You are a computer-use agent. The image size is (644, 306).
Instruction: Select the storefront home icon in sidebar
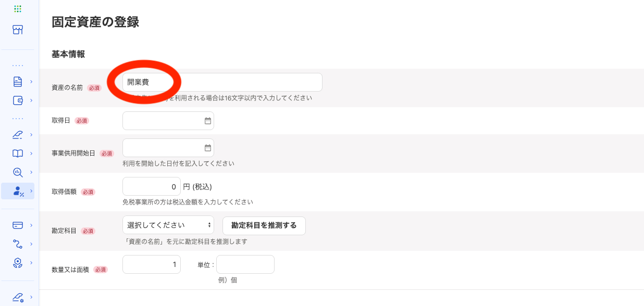(x=19, y=30)
